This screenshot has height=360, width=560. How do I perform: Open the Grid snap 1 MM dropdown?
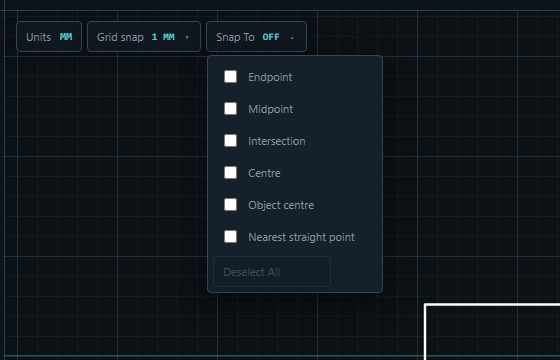144,37
